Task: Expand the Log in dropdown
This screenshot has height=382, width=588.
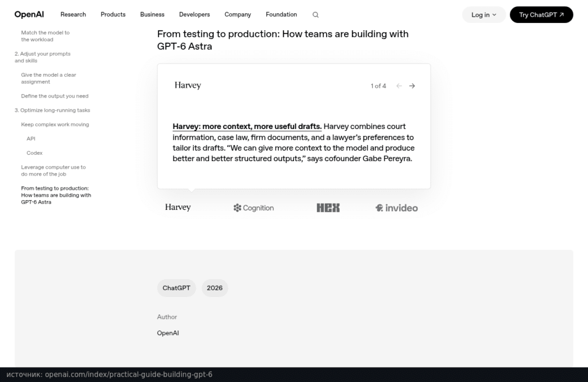Action: pos(483,14)
